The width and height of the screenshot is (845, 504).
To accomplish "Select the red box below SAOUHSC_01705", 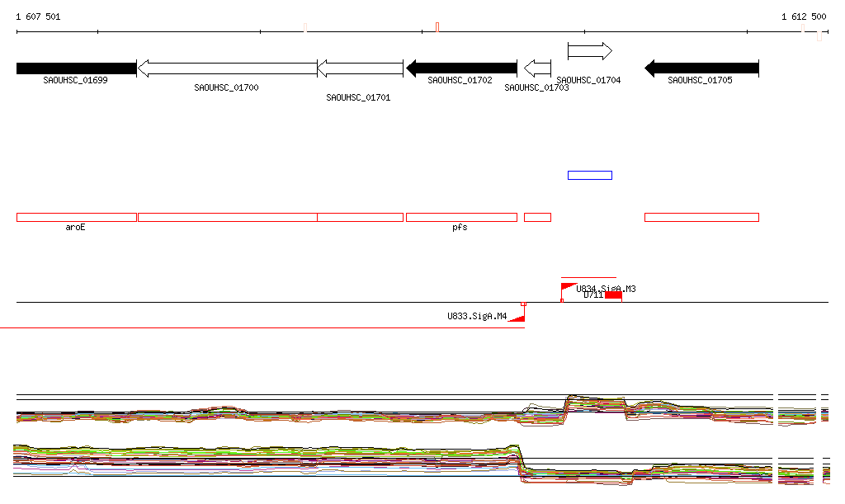I will pos(701,218).
